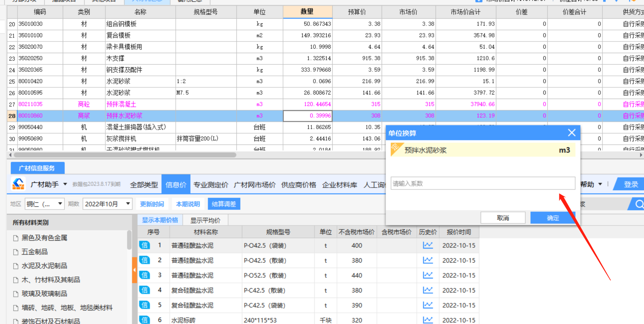The width and height of the screenshot is (644, 324).
Task: Click 取消 in the 单位换算 dialog
Action: (503, 218)
